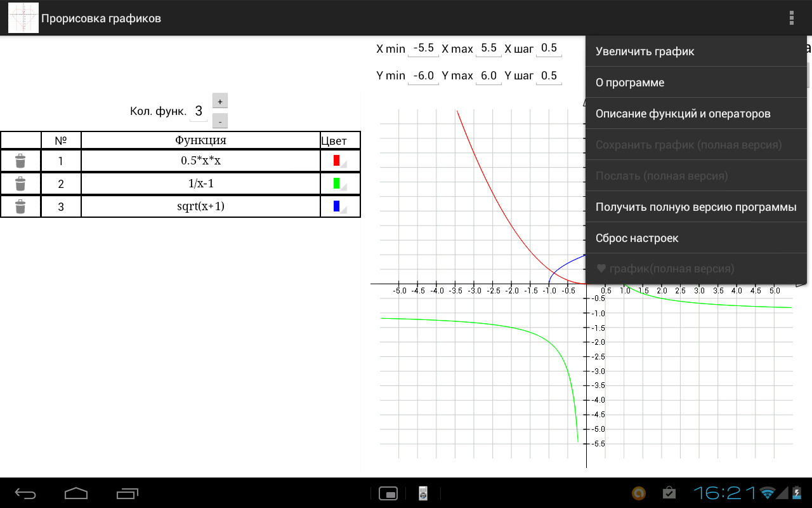Tap the Функция column header

[x=200, y=140]
